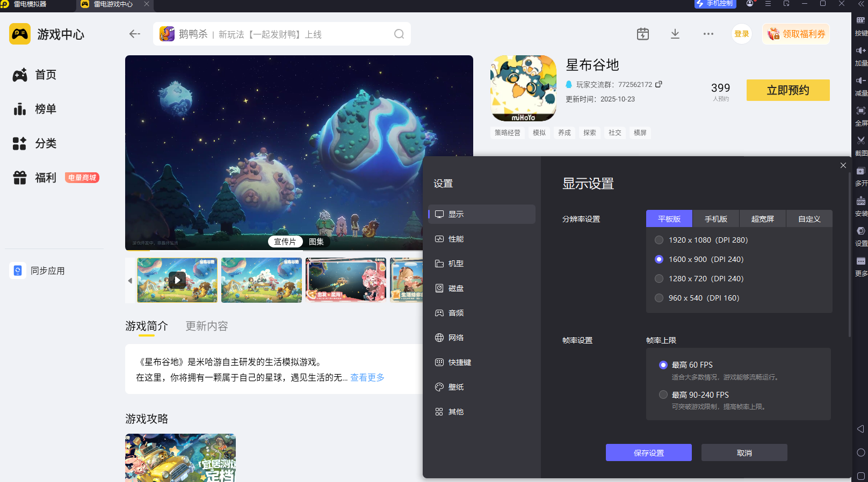Open 更多 more tools icon
Screen dimensions: 868x482
861,266
